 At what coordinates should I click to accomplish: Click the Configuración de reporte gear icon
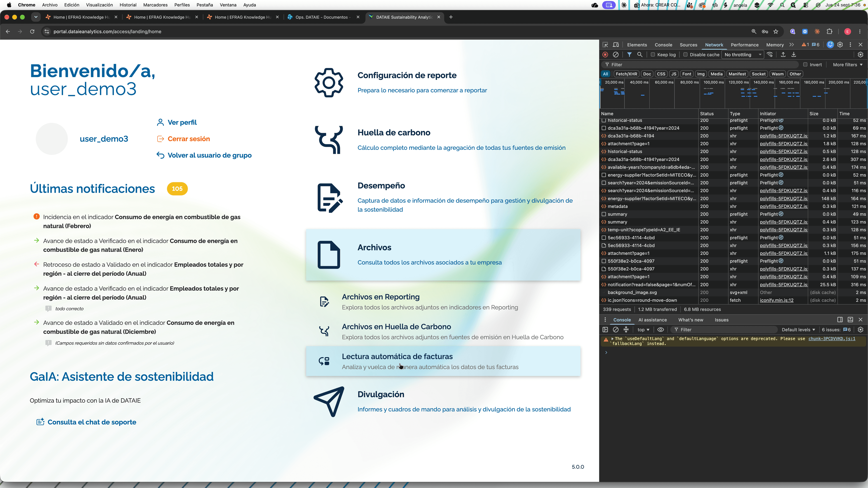pyautogui.click(x=328, y=83)
